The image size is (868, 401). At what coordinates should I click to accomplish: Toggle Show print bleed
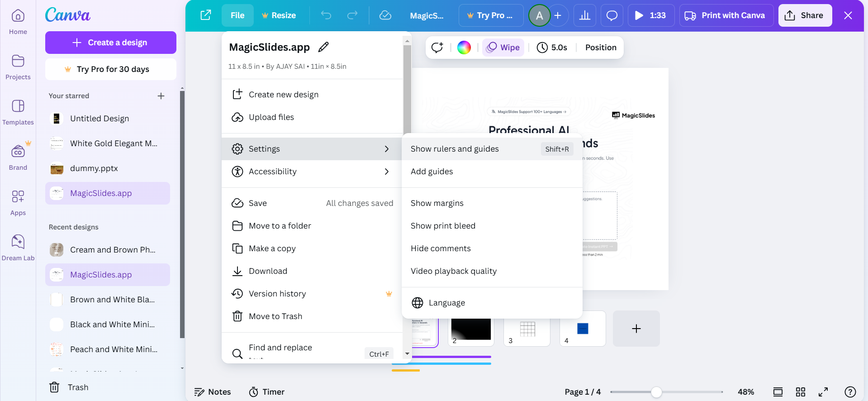(492, 226)
